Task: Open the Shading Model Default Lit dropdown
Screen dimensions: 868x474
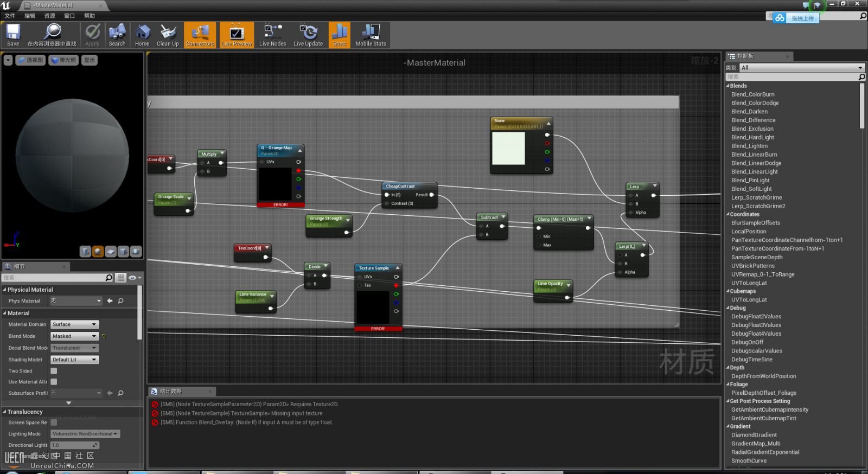Action: [x=74, y=360]
